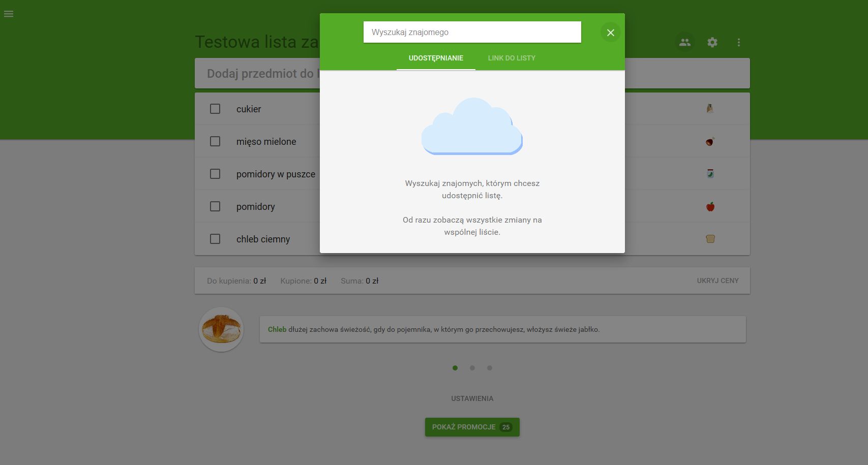Click the green Chleb link in tip
Image resolution: width=868 pixels, height=465 pixels.
pyautogui.click(x=277, y=329)
